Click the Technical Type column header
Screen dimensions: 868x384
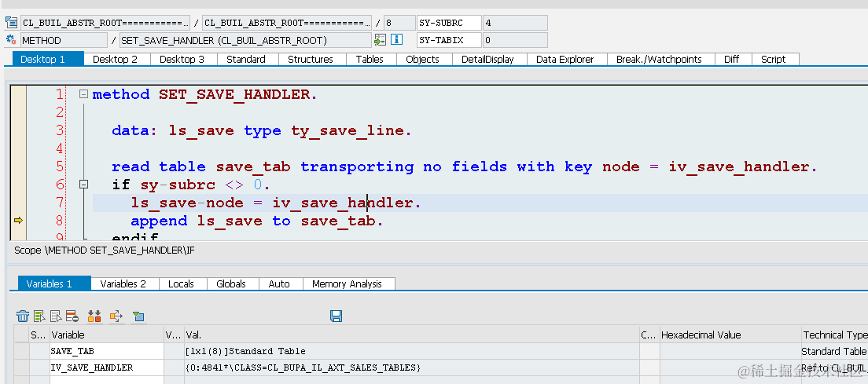tap(834, 335)
